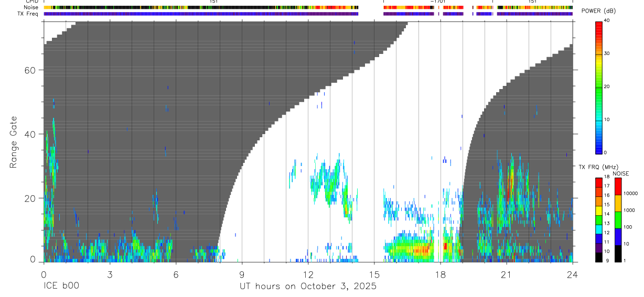Screen dimensions: 644x297
Task: Click the "1000" label on NOISE scale
Action: tap(630, 210)
